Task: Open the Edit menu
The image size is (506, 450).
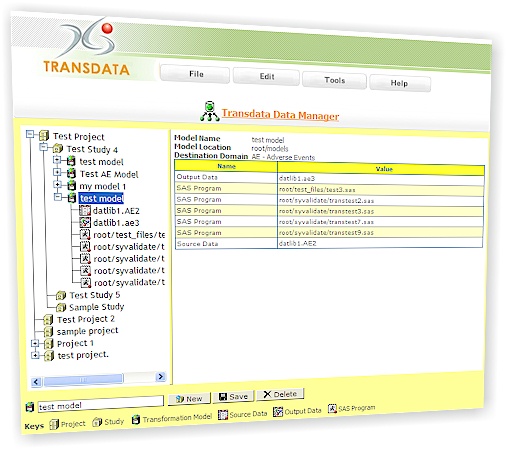Action: [x=266, y=77]
